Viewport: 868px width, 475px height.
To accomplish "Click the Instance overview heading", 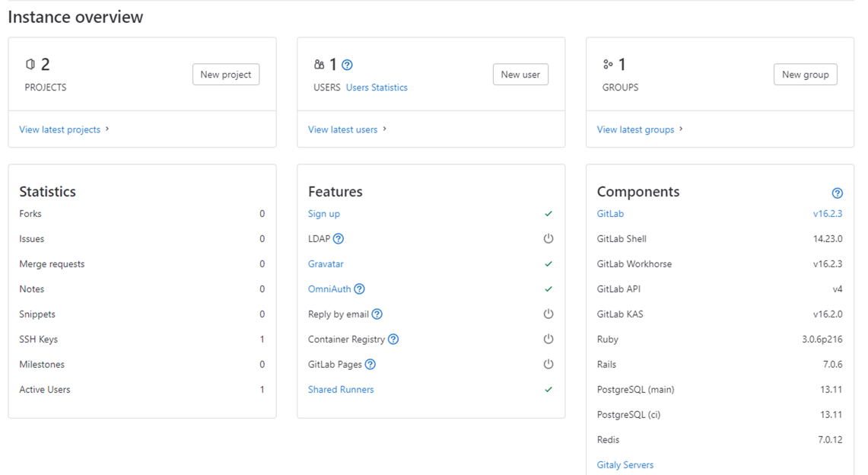I will pyautogui.click(x=75, y=18).
